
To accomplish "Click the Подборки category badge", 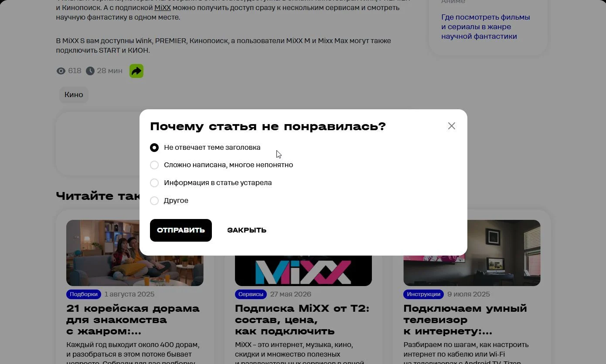I will [84, 294].
